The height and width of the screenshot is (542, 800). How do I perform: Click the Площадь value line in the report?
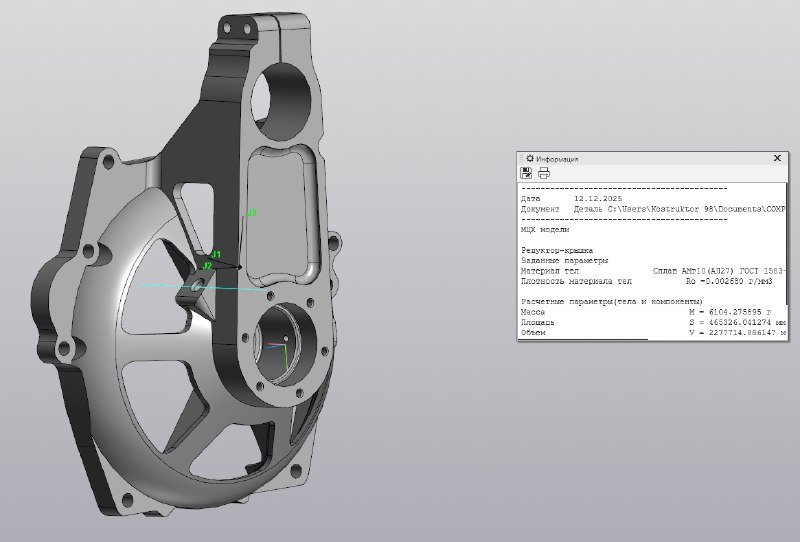point(650,322)
